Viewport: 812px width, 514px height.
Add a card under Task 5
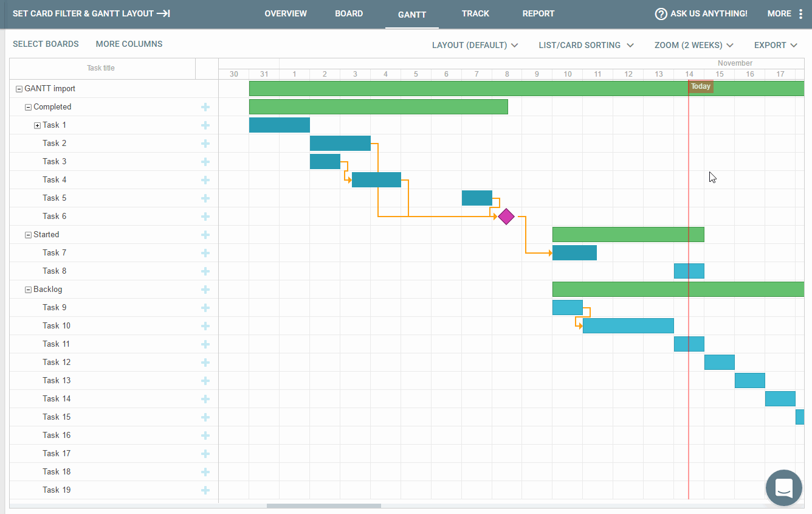point(206,198)
